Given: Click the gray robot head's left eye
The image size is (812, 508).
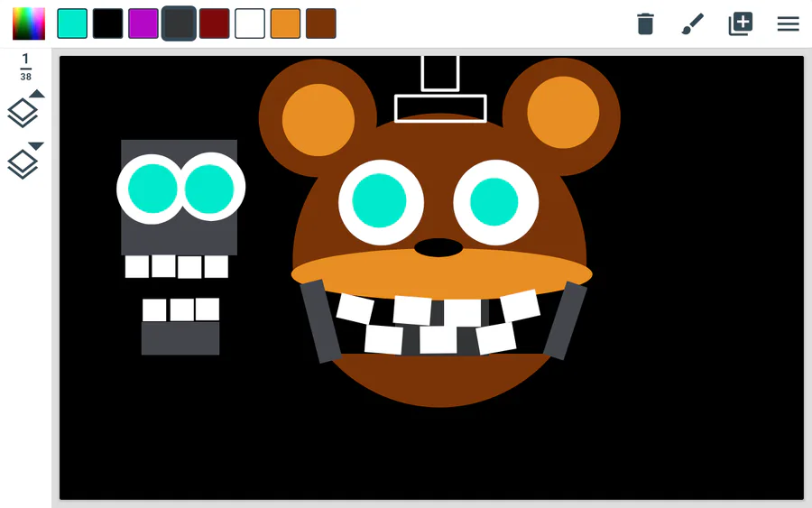Looking at the screenshot, I should [x=152, y=189].
